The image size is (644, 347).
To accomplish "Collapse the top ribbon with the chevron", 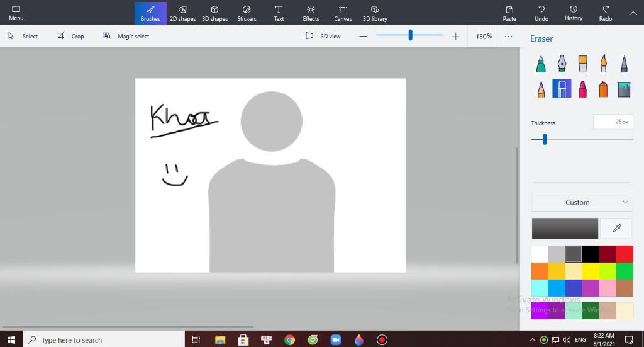I will (633, 13).
